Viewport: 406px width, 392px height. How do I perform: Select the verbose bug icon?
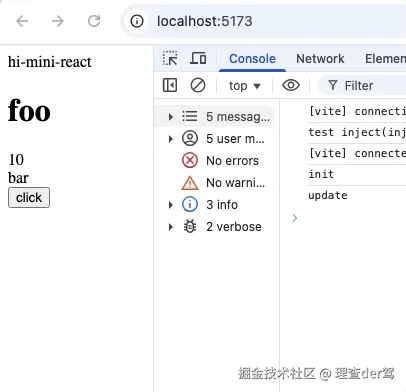click(190, 226)
